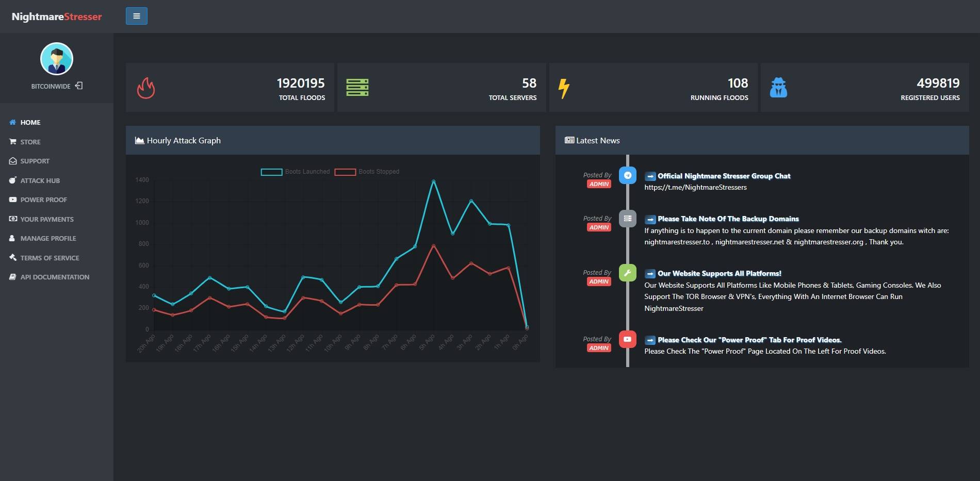Click the logout icon beside BITCOINWIDE
Screen dimensions: 980x481
coord(79,86)
